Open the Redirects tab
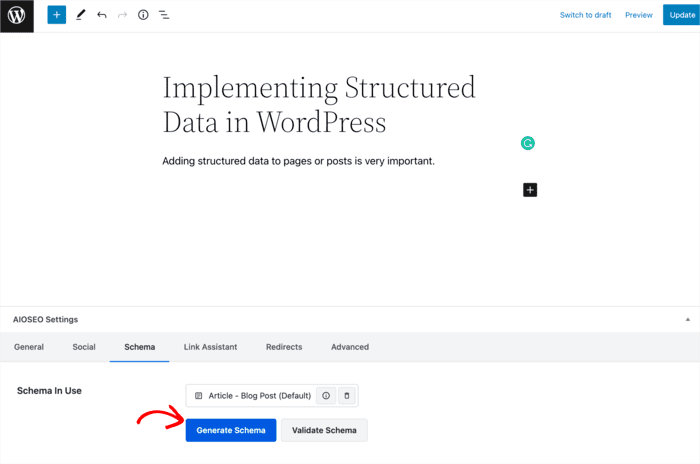 [284, 347]
